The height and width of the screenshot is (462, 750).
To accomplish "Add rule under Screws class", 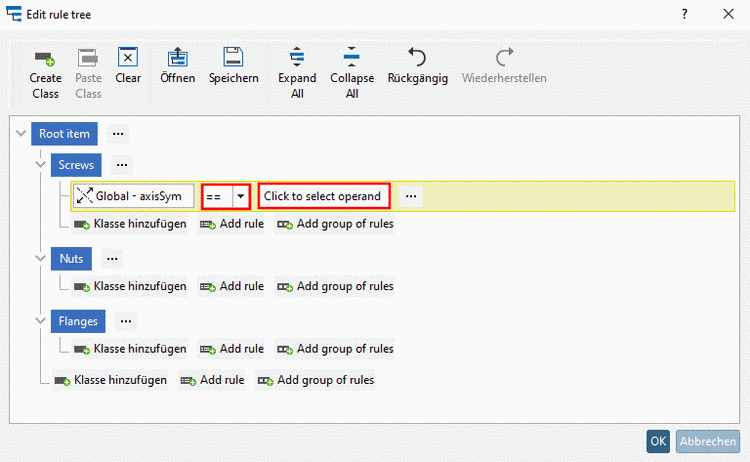I will tap(232, 224).
